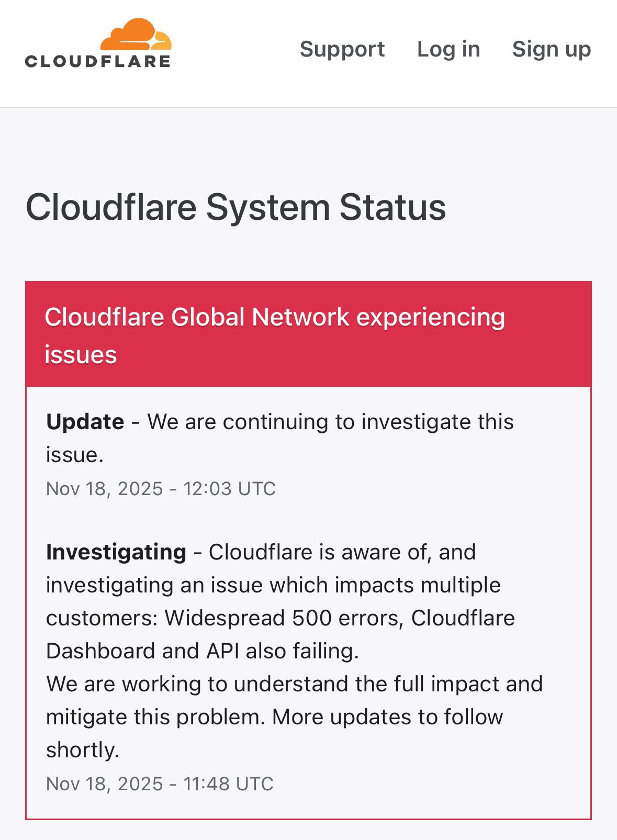The height and width of the screenshot is (840, 617).
Task: Click the bold Investigating label
Action: click(116, 552)
